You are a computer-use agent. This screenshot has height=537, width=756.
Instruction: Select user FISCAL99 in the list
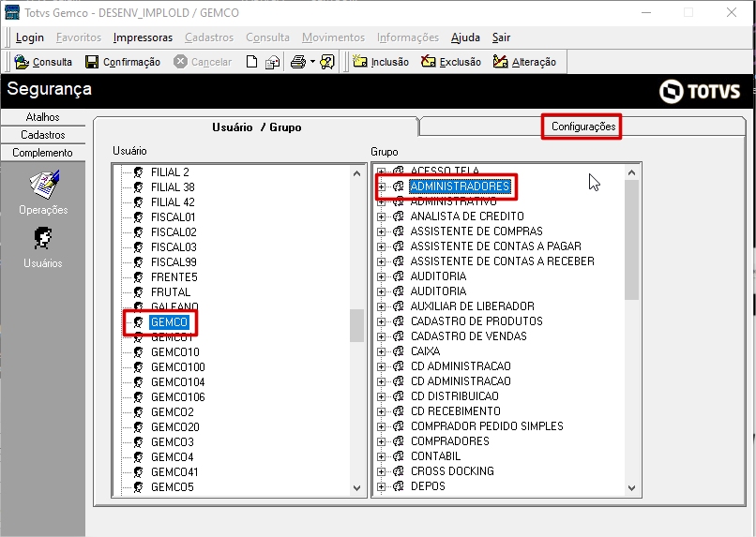(x=174, y=262)
